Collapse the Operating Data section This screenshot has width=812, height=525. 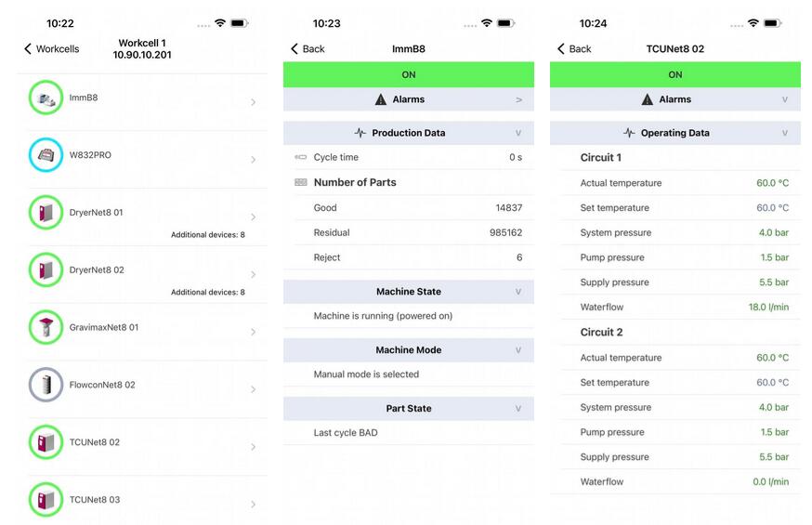(x=785, y=133)
